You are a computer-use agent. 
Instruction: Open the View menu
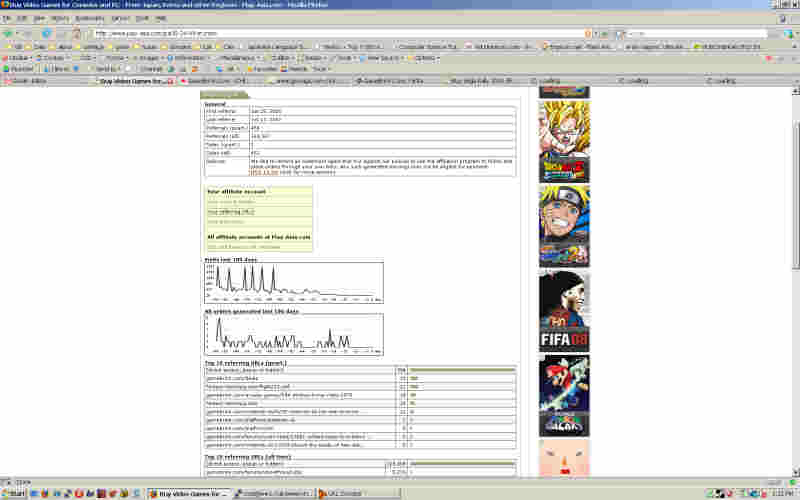click(39, 18)
